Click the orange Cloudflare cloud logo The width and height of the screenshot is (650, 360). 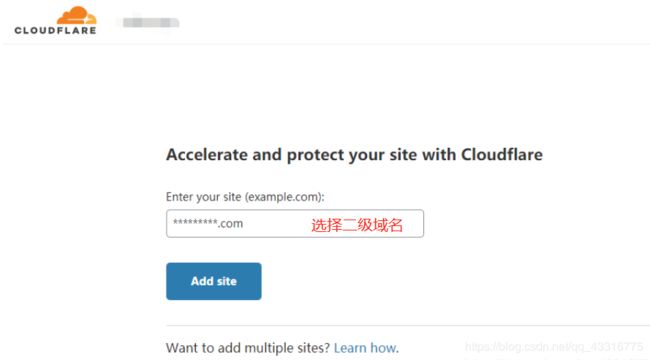(x=77, y=15)
